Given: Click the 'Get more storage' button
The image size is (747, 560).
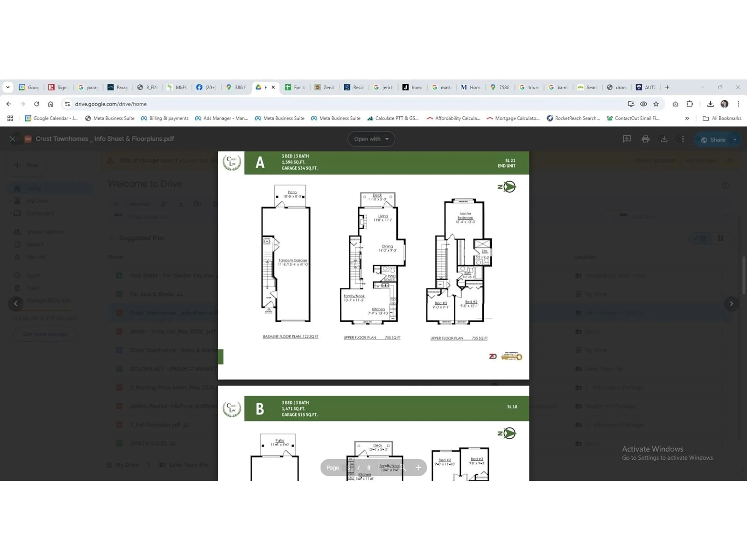Looking at the screenshot, I should [x=45, y=334].
